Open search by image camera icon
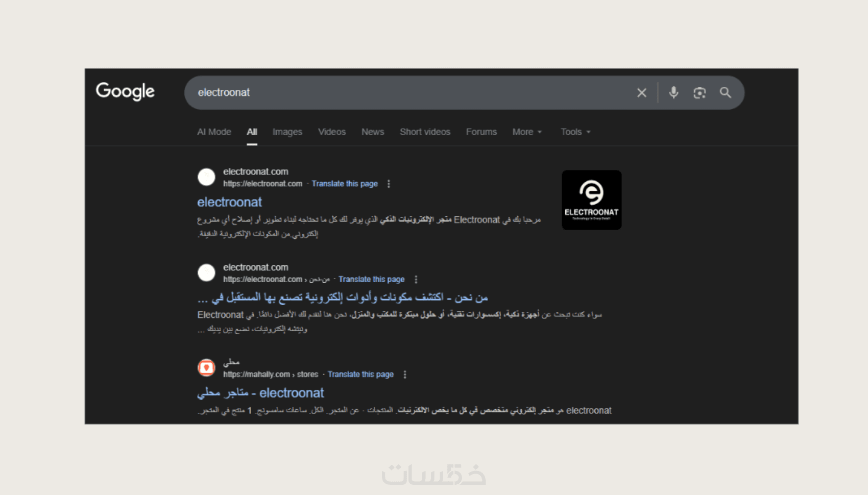This screenshot has height=495, width=868. click(700, 93)
